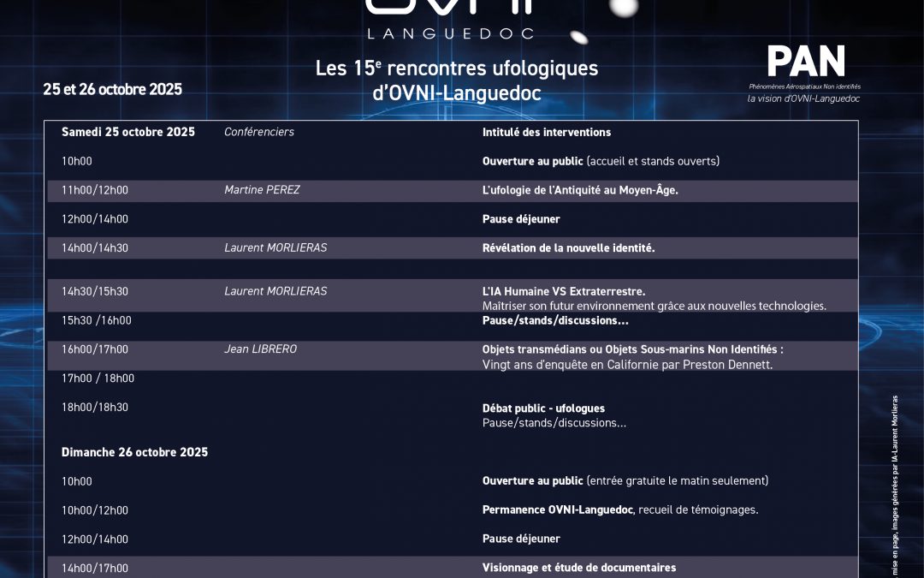The width and height of the screenshot is (924, 578).
Task: Select the 'Débat public - ufologues' entry
Action: tap(543, 408)
